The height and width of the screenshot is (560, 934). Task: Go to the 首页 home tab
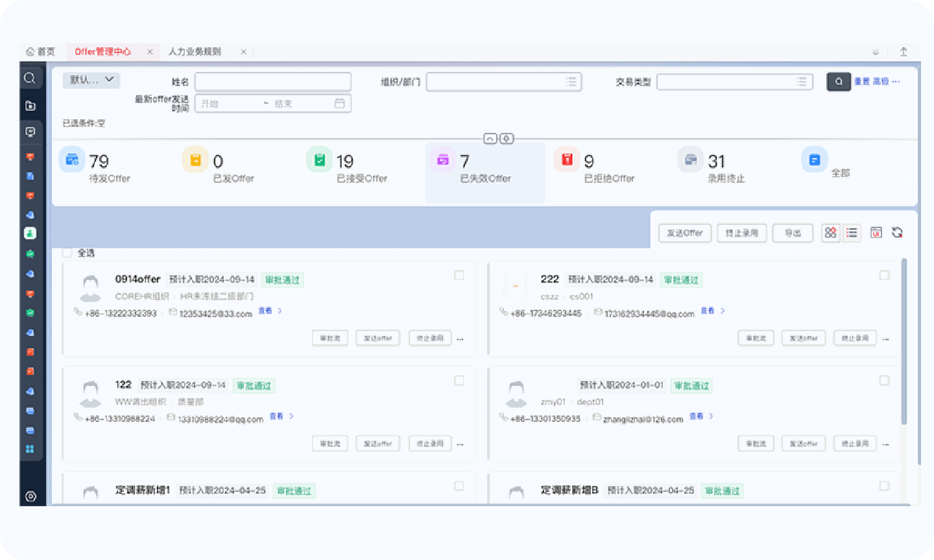[x=40, y=52]
